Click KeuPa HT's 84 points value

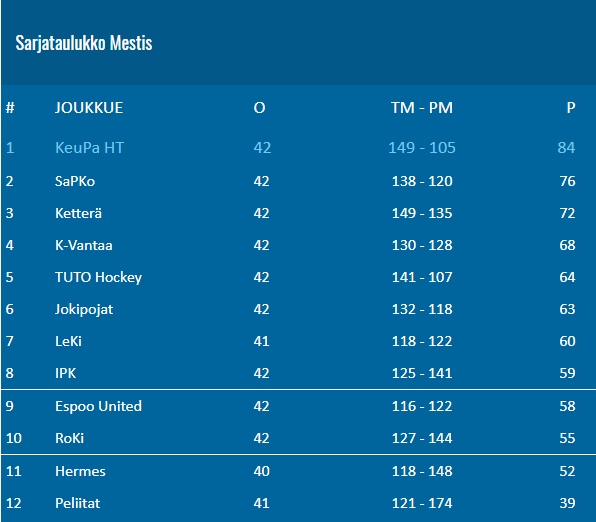[566, 148]
